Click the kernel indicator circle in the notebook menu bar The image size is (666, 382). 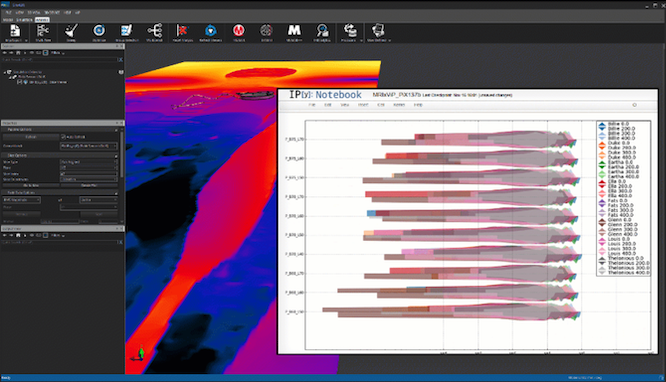coord(635,105)
